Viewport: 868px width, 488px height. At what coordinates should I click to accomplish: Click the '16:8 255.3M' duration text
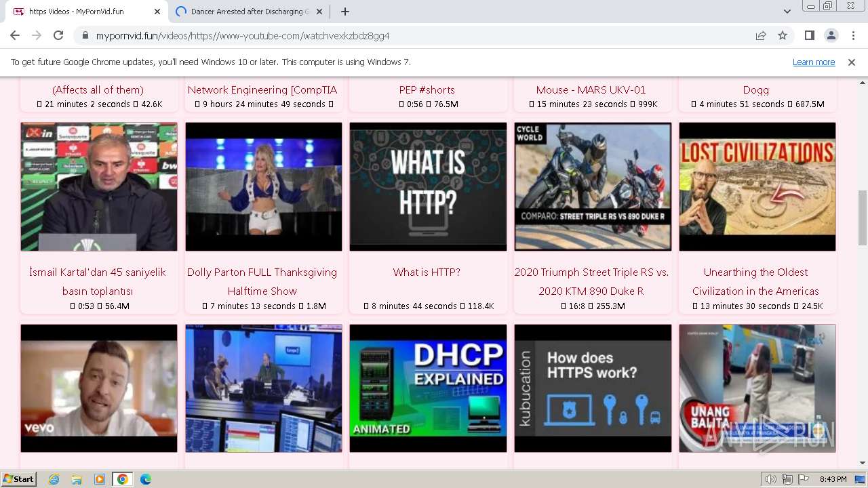(593, 306)
